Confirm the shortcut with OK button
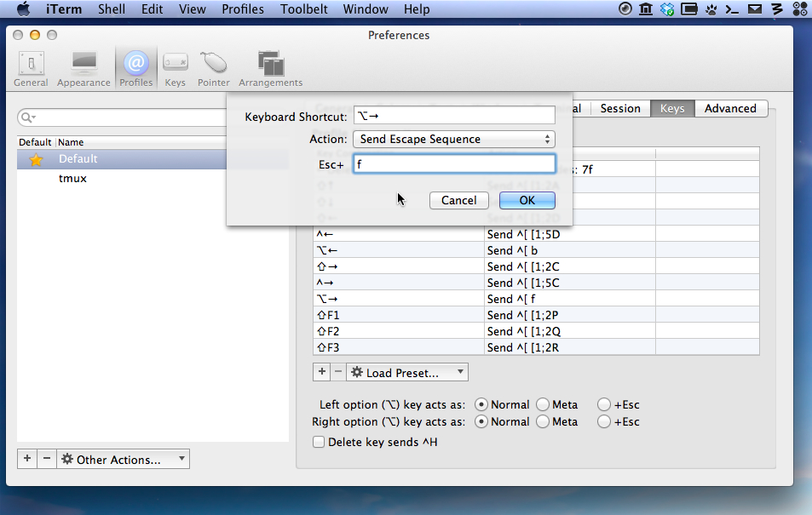The height and width of the screenshot is (515, 812). (527, 200)
